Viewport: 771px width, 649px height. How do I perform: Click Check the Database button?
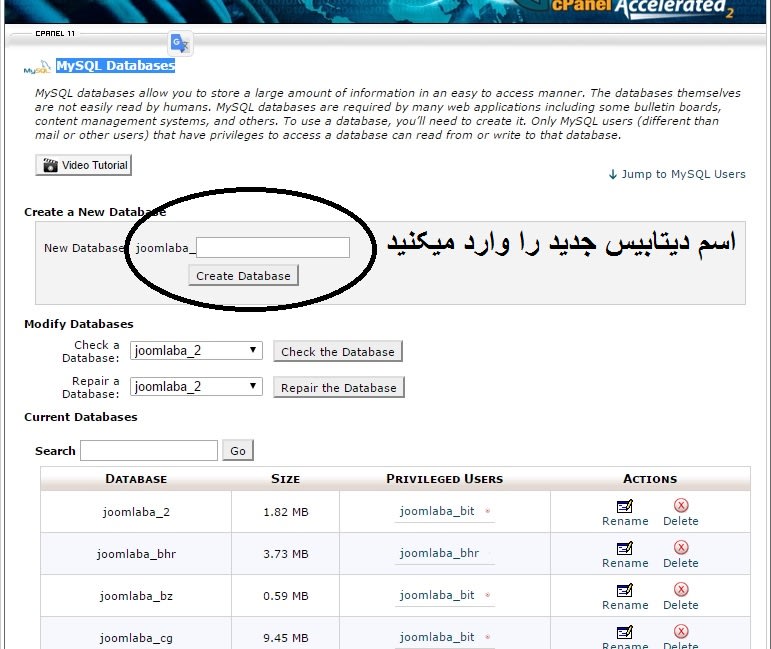pos(338,352)
